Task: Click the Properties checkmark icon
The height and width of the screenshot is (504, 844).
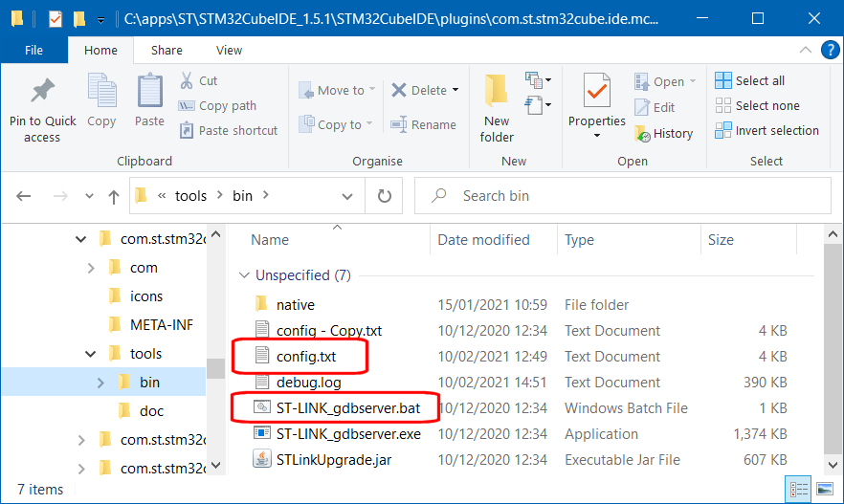Action: (x=596, y=91)
